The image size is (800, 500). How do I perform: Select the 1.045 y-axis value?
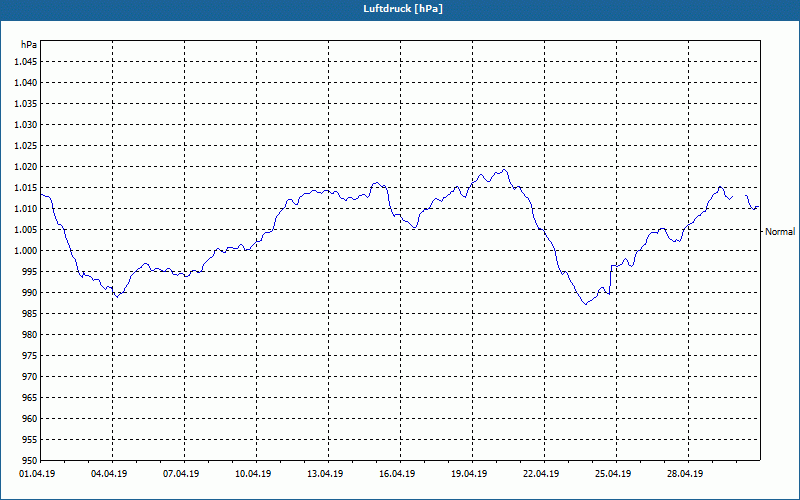27,62
